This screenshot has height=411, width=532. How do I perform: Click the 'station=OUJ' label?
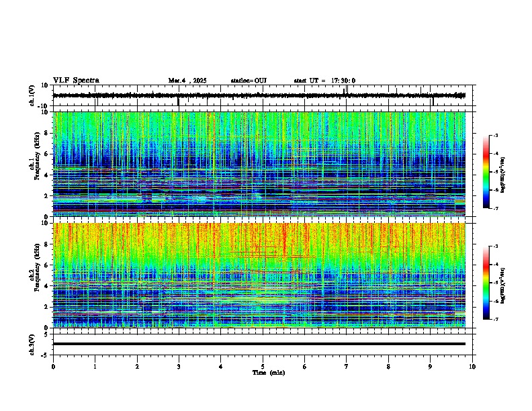[x=249, y=81]
